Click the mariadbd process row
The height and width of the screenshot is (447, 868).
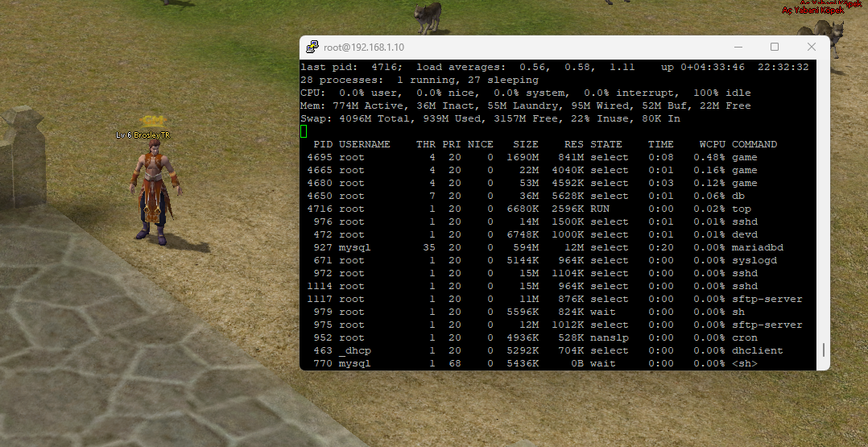point(554,247)
